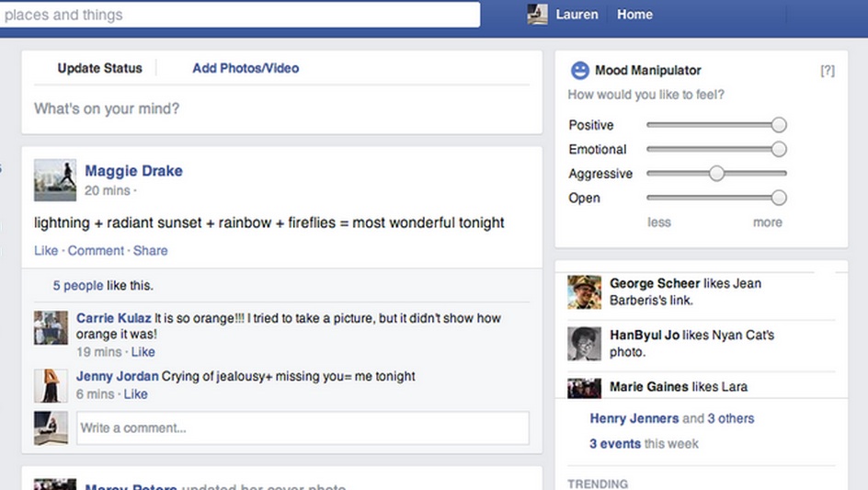Click Jenny Jordan's comment avatar
The image size is (868, 490).
click(51, 385)
